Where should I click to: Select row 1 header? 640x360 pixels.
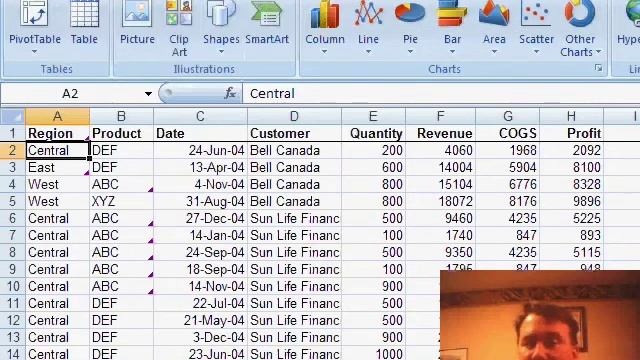click(x=13, y=133)
